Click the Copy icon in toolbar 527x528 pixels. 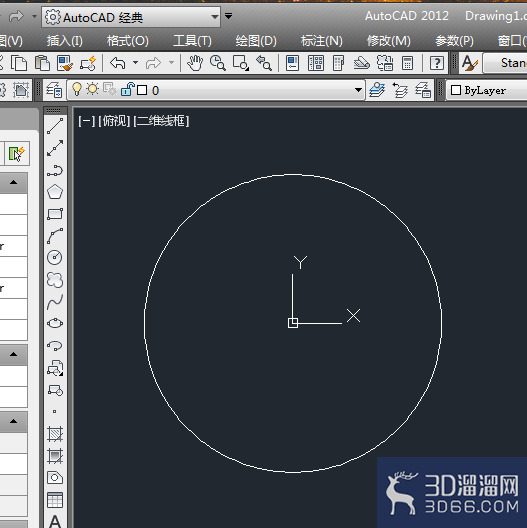tap(19, 63)
